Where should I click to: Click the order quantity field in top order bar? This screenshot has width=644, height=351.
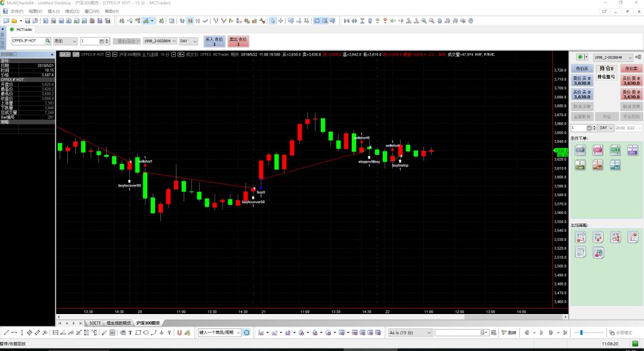tap(94, 41)
